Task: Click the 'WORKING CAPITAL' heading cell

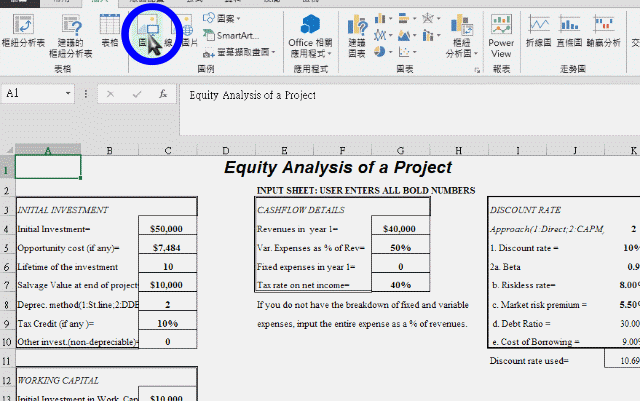Action: [x=58, y=381]
